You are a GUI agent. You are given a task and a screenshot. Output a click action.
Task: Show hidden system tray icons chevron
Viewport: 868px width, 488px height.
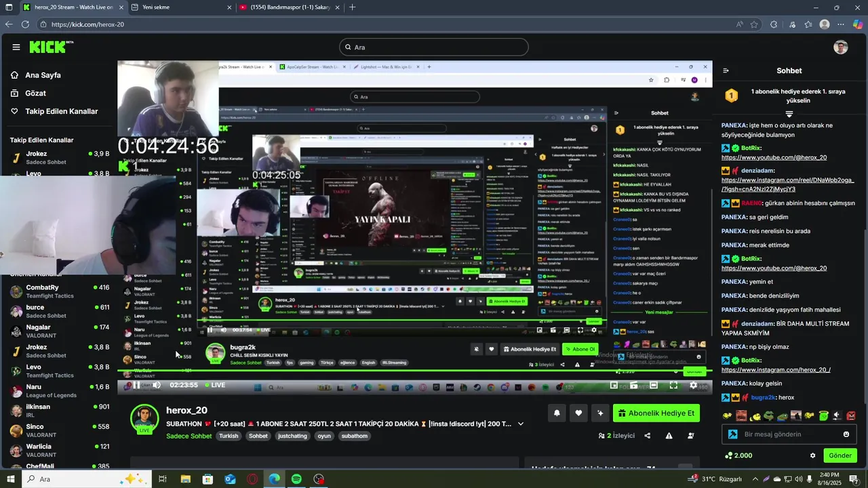coord(755,479)
